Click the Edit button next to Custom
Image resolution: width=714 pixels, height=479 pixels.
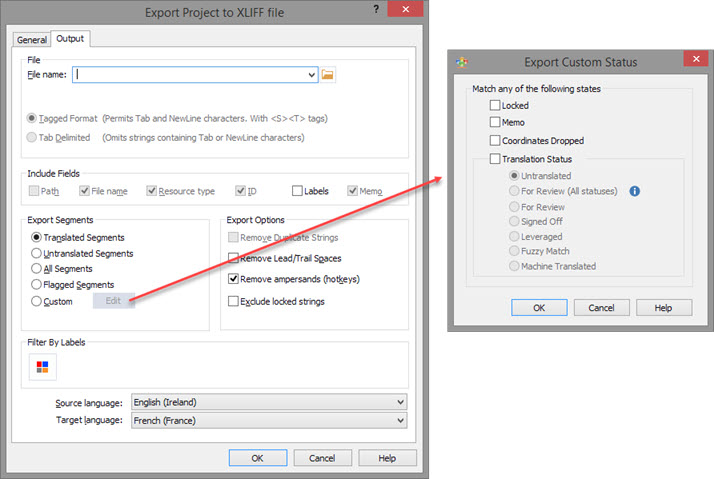click(114, 301)
